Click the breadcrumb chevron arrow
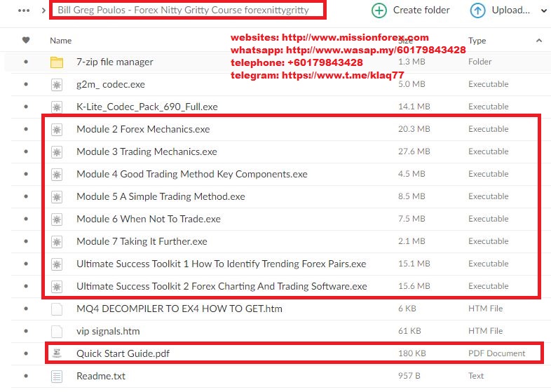 point(43,11)
